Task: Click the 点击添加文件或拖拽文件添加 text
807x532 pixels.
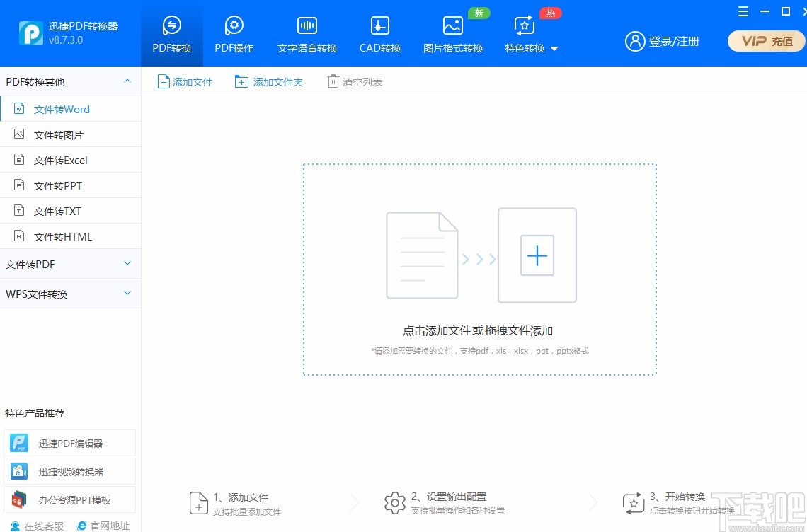Action: pos(478,331)
